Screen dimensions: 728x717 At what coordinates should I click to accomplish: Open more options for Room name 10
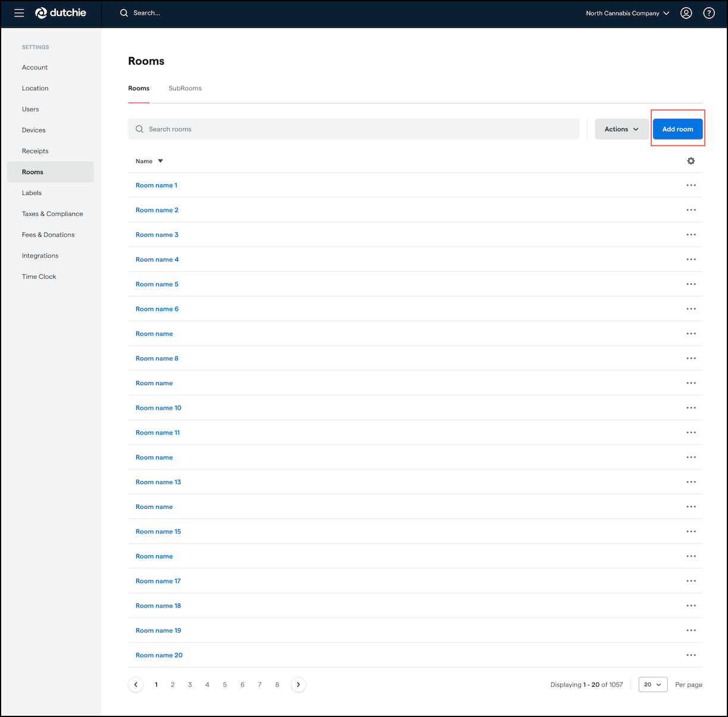691,408
